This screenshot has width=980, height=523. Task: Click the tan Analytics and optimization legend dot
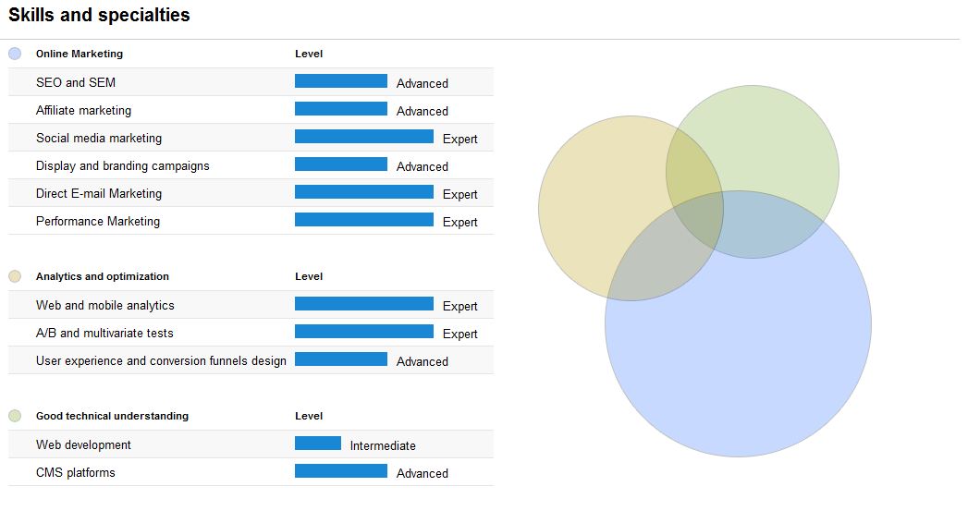point(15,276)
